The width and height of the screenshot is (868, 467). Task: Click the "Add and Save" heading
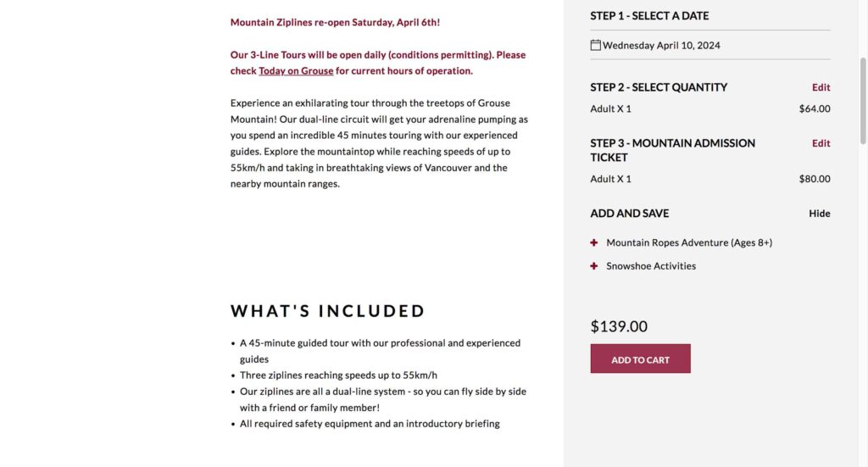[629, 214]
